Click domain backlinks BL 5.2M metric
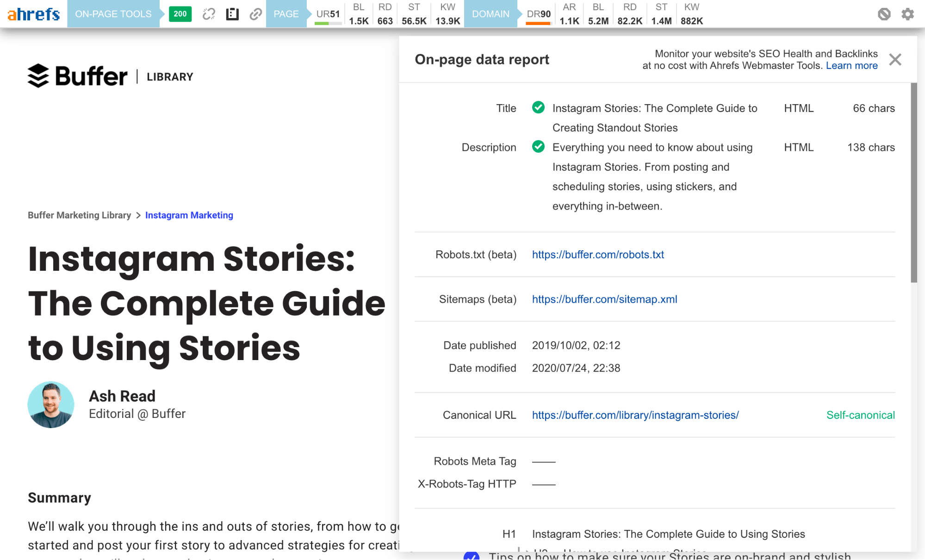Screen dimensions: 925x560 click(x=598, y=14)
